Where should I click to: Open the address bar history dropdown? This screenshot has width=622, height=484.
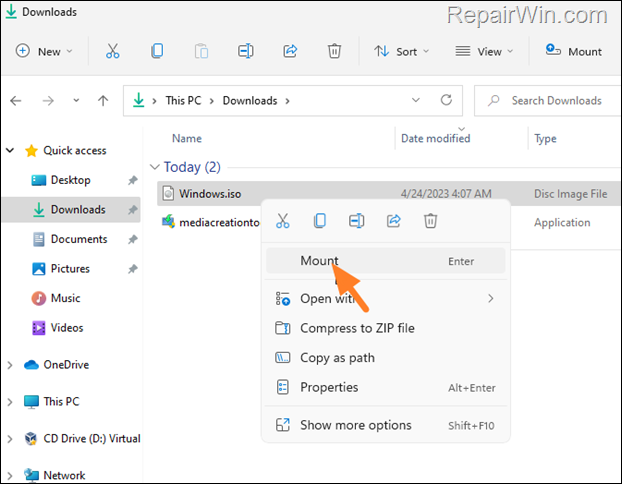click(x=416, y=100)
